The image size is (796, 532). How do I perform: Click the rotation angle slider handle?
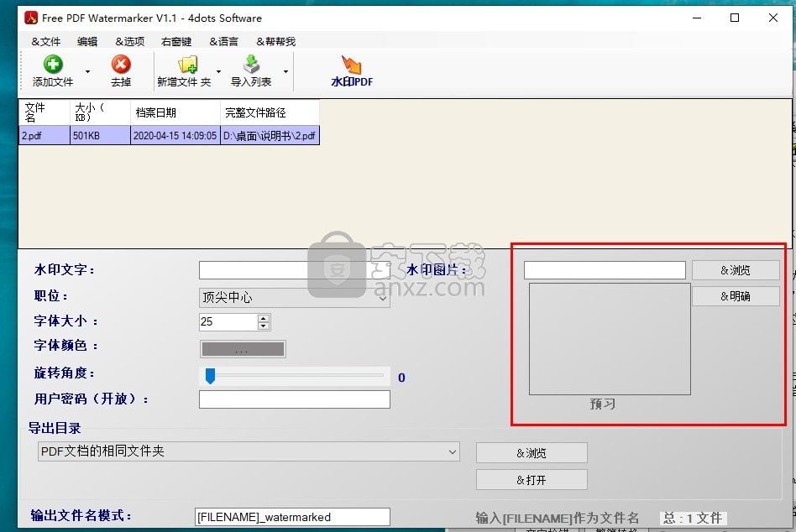click(x=211, y=377)
